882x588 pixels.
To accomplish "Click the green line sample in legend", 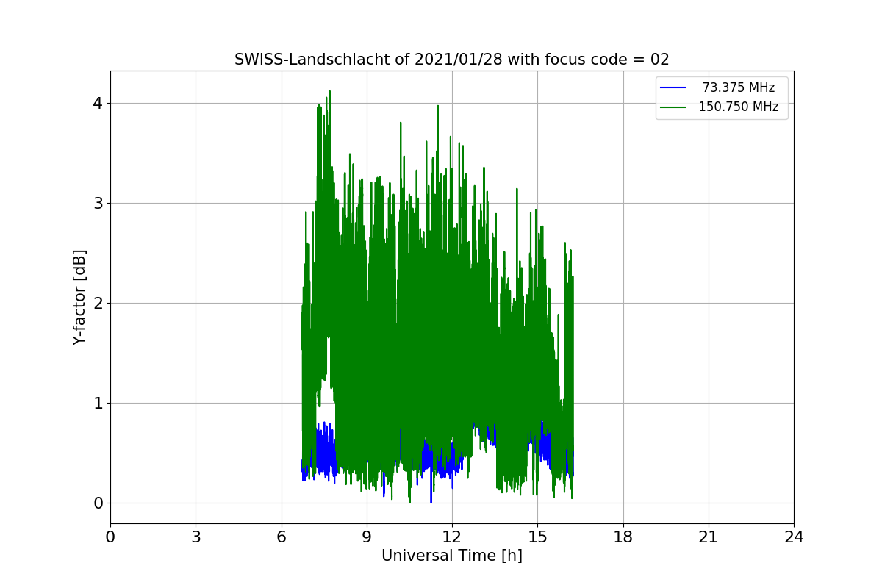I will coord(673,107).
